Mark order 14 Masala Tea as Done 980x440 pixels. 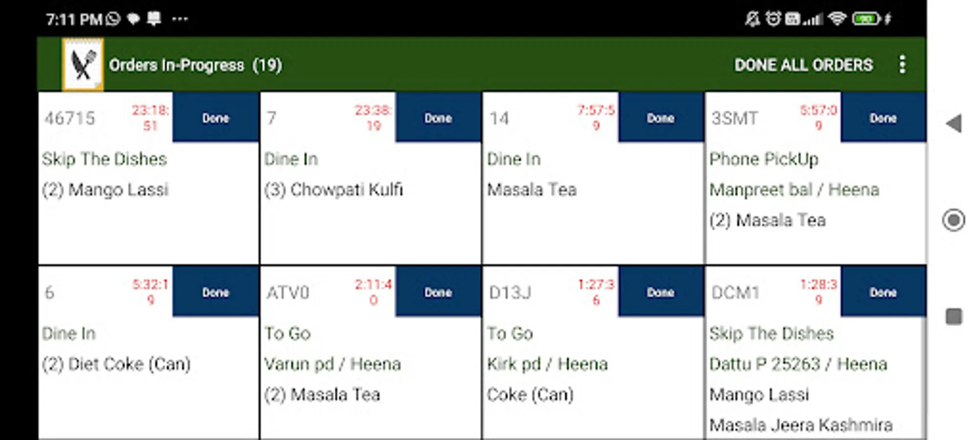click(x=661, y=117)
